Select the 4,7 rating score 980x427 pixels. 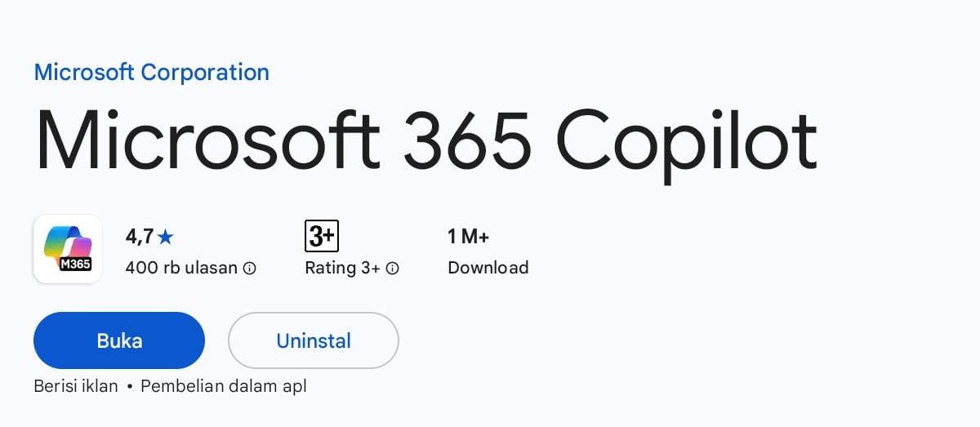coord(140,238)
